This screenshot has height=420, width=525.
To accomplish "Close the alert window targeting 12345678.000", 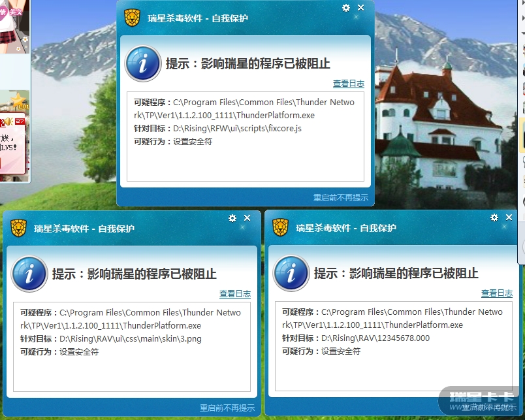I will (509, 218).
